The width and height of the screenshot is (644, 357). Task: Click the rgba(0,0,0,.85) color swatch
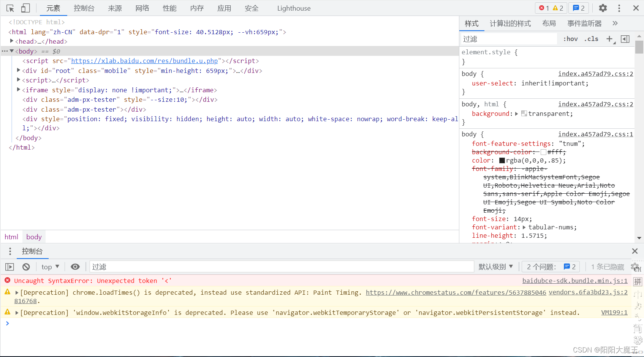(x=502, y=160)
